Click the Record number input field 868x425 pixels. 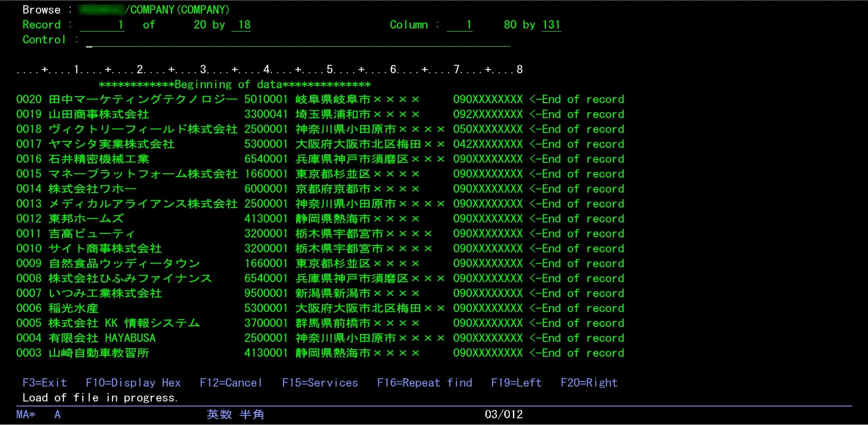coord(102,25)
